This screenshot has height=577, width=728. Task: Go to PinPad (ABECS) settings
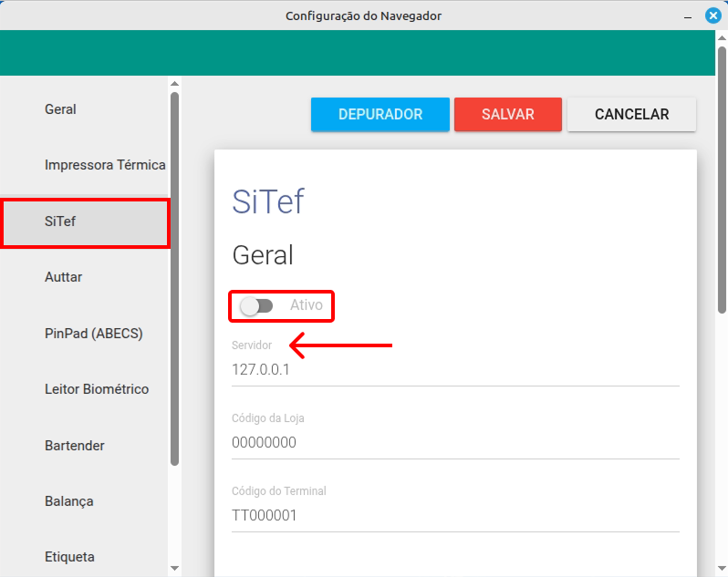[x=93, y=334]
